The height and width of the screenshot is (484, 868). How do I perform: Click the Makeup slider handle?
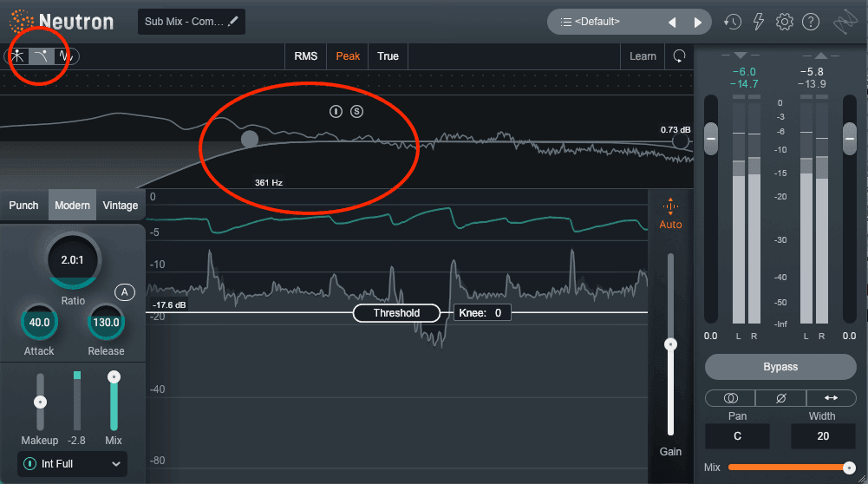point(40,402)
